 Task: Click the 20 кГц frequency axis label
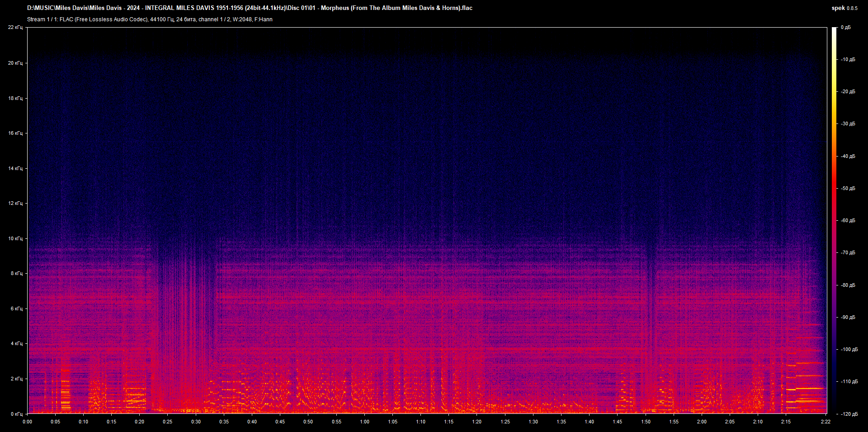click(15, 63)
